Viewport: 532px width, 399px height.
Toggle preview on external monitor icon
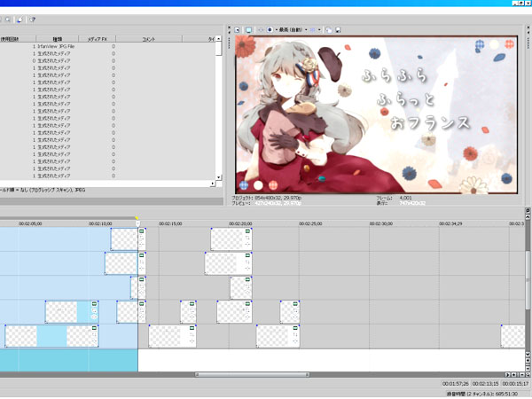click(248, 30)
